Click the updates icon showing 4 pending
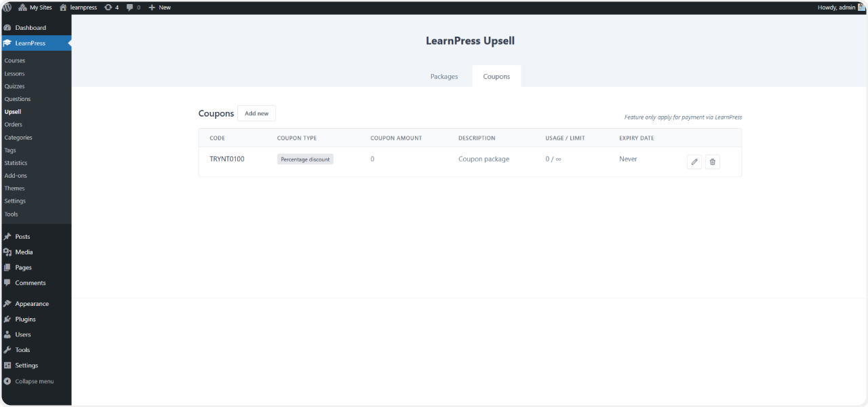Screen dimensions: 868x407 (x=111, y=7)
